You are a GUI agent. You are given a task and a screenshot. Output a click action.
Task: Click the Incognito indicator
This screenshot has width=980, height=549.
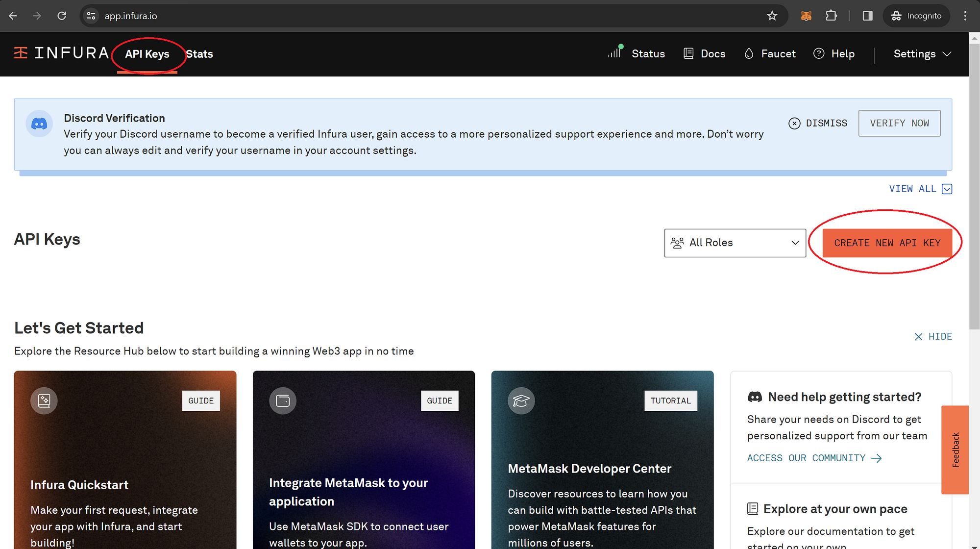(x=916, y=16)
